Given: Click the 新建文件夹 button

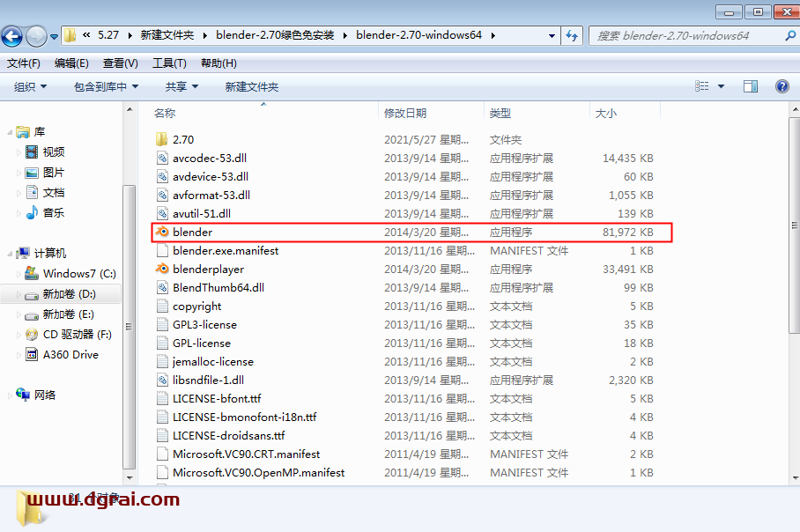Looking at the screenshot, I should pos(252,86).
